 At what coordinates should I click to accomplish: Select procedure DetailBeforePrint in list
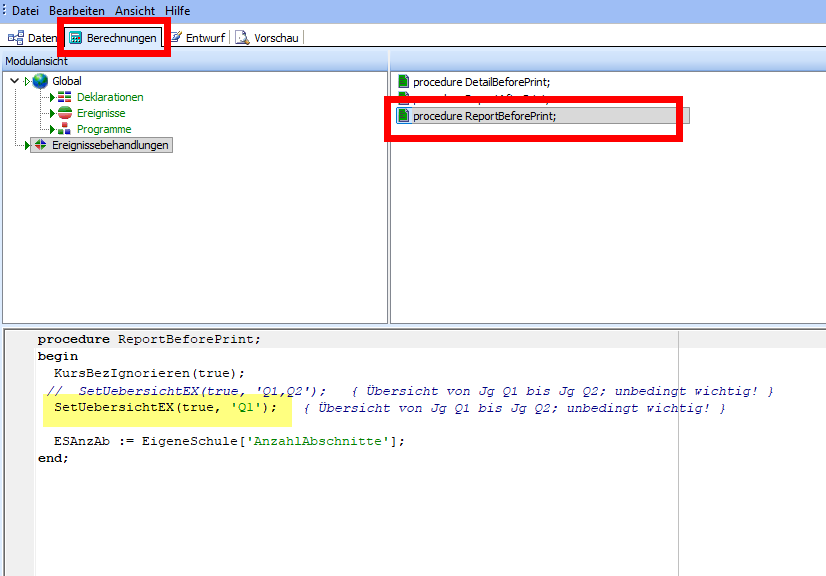coord(481,81)
